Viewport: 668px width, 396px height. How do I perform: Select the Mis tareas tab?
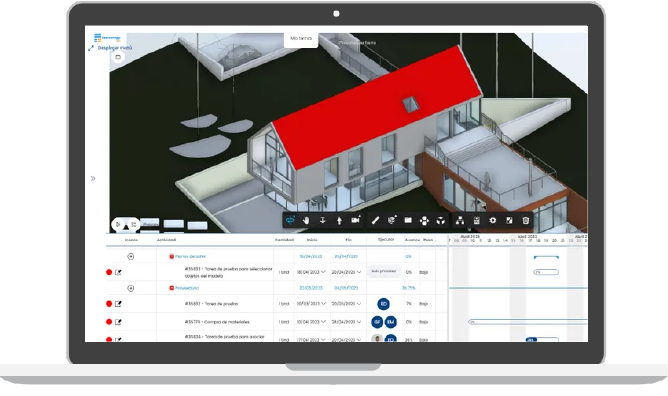(301, 38)
